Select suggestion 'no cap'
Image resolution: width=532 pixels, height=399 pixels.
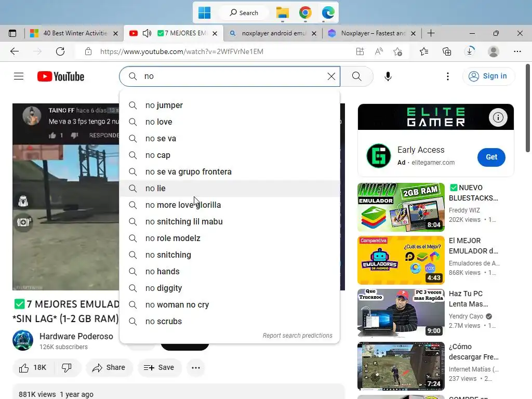click(230, 155)
